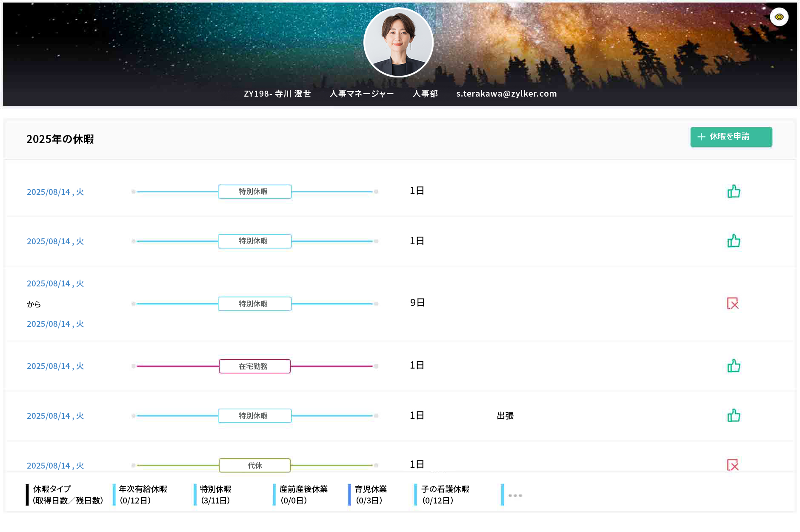The image size is (800, 532).
Task: Click the rejected status icon for 代休 row
Action: click(732, 465)
